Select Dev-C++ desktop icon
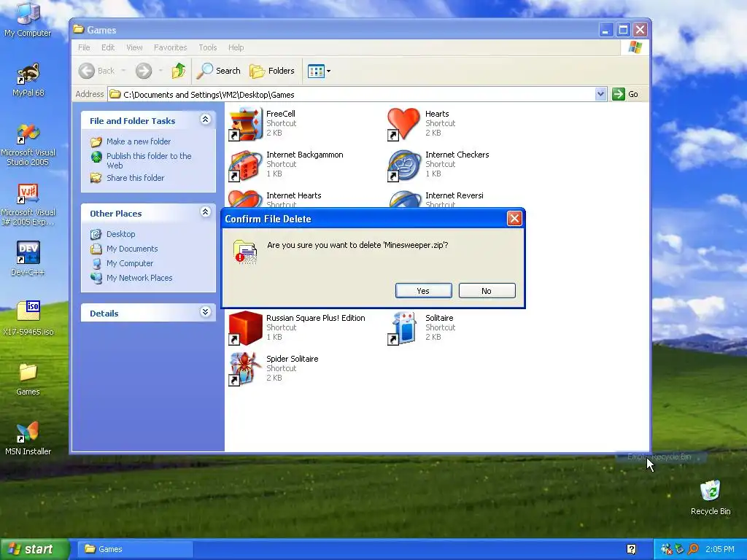This screenshot has height=560, width=747. 28,259
